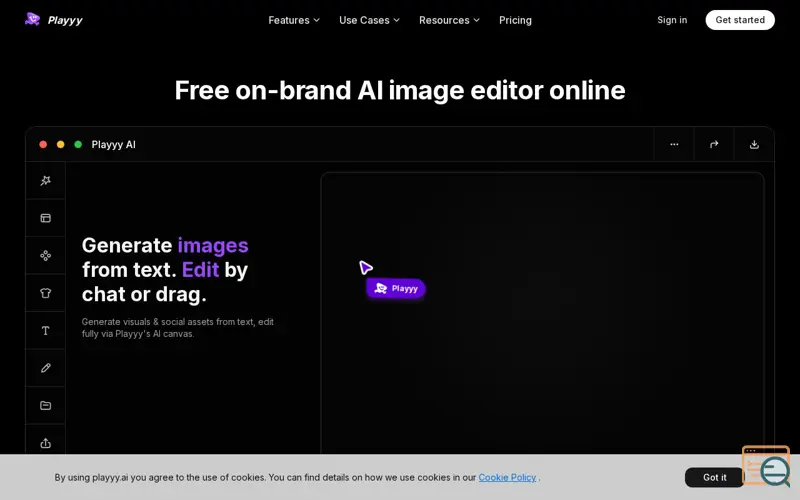Image resolution: width=800 pixels, height=500 pixels.
Task: Select the magic wand AI tool icon
Action: click(x=45, y=181)
